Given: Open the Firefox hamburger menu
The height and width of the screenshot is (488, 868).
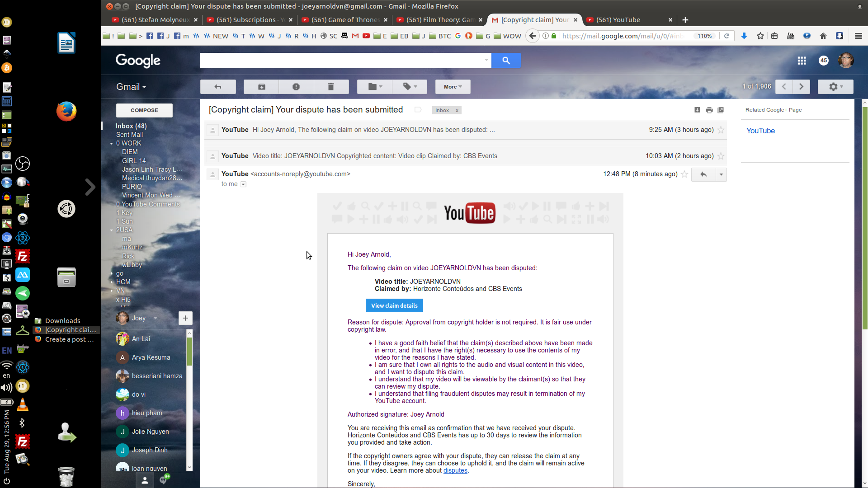Looking at the screenshot, I should pos(858,36).
